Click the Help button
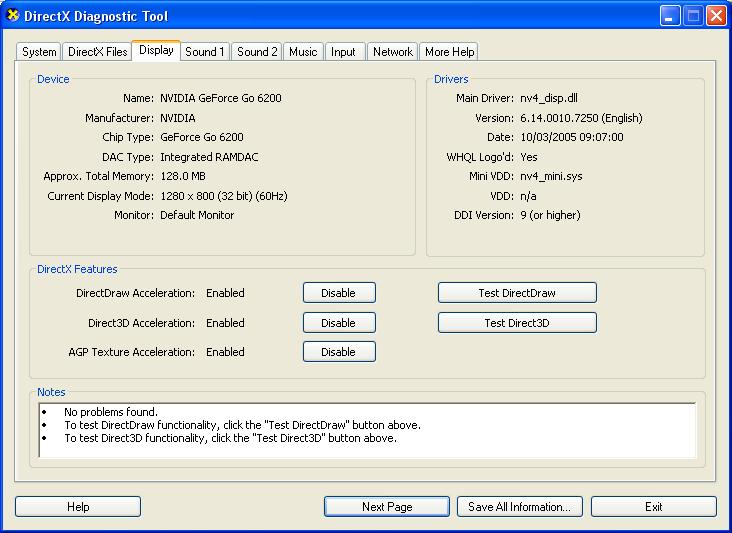Image resolution: width=732 pixels, height=533 pixels. click(x=78, y=507)
